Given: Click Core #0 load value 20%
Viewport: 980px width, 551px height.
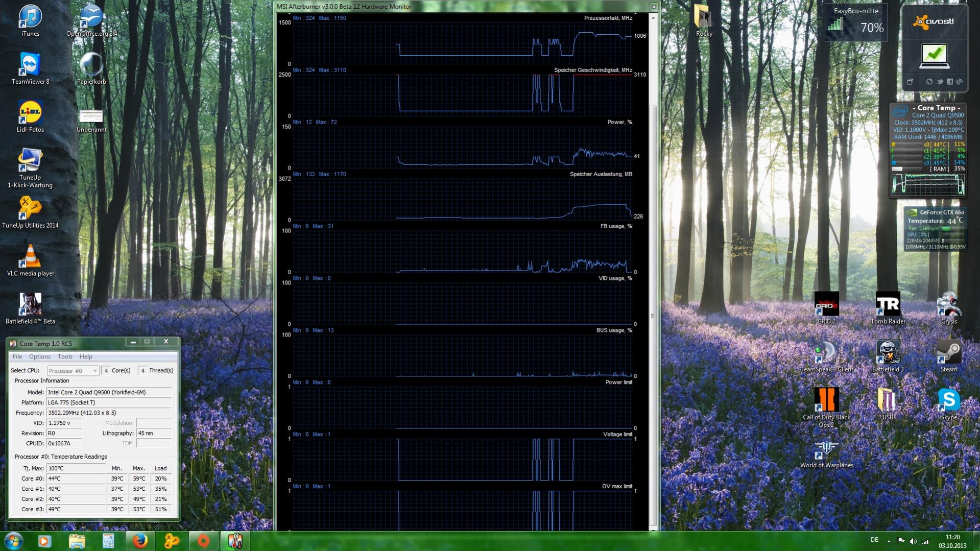Looking at the screenshot, I should 161,478.
